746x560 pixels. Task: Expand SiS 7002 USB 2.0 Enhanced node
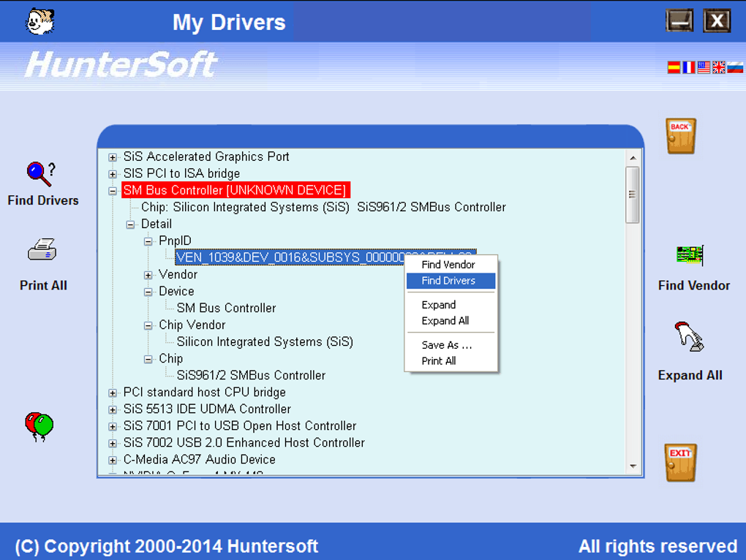[113, 444]
